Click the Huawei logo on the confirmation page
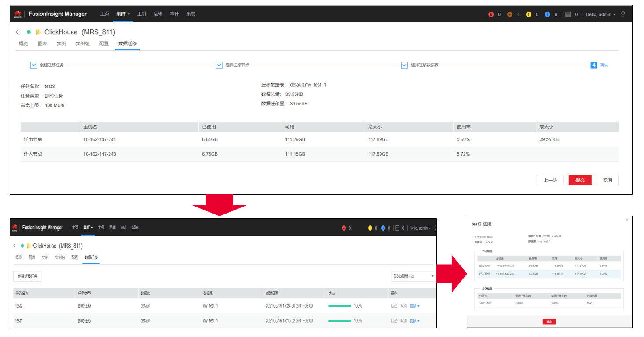 click(18, 14)
